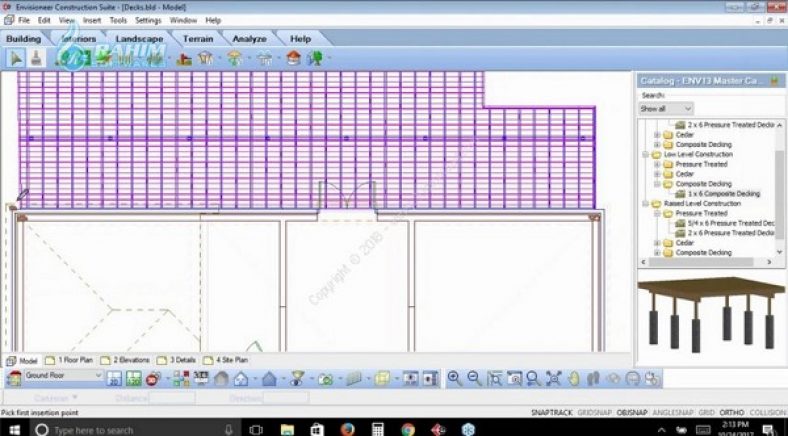Click the patio umbrella accessories icon
The height and width of the screenshot is (436, 788).
point(234,59)
